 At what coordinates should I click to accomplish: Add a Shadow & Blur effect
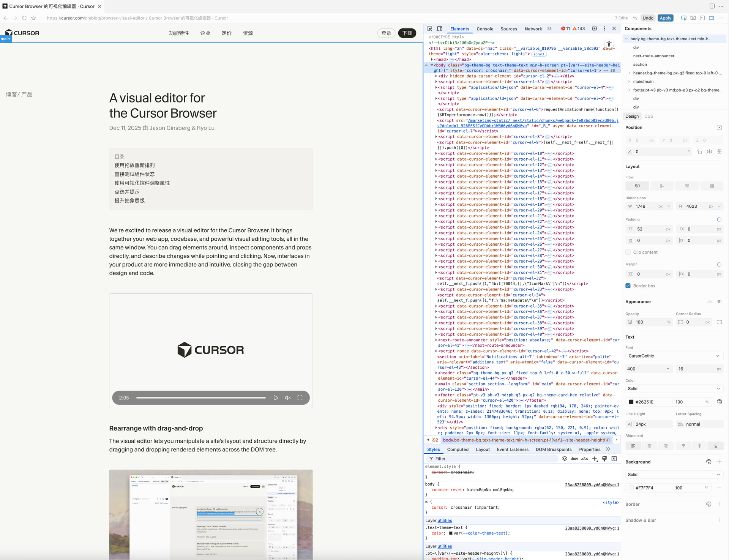coord(719,520)
